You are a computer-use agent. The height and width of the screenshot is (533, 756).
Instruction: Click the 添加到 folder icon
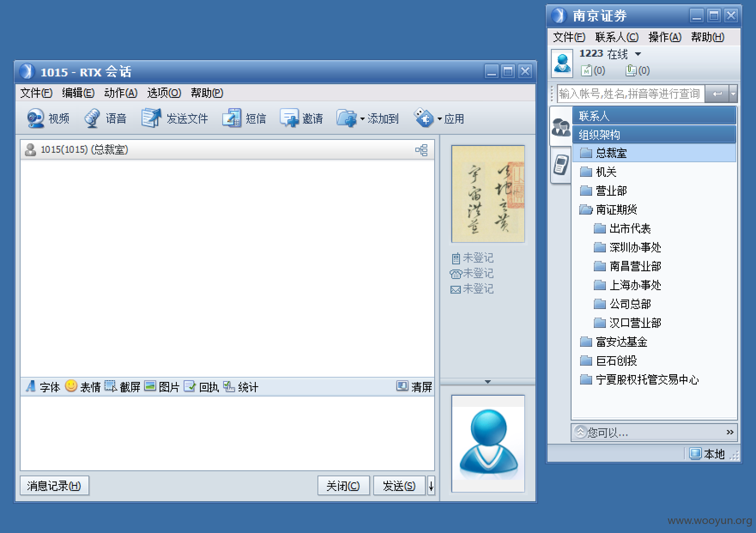pos(347,118)
